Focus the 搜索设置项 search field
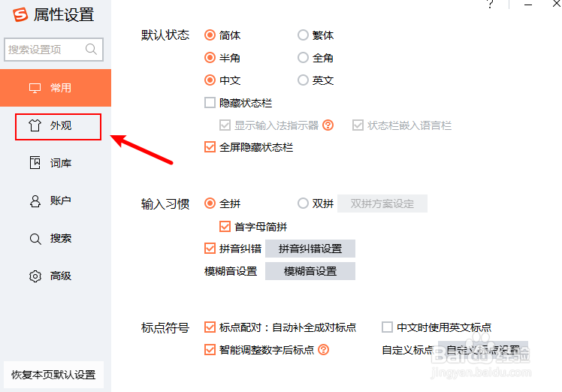The height and width of the screenshot is (392, 562). (54, 49)
